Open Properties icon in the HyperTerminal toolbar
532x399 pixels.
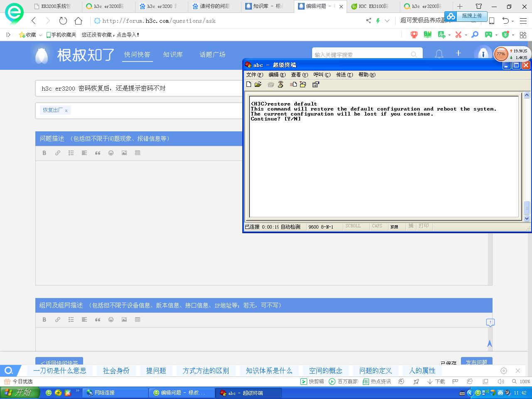point(315,84)
